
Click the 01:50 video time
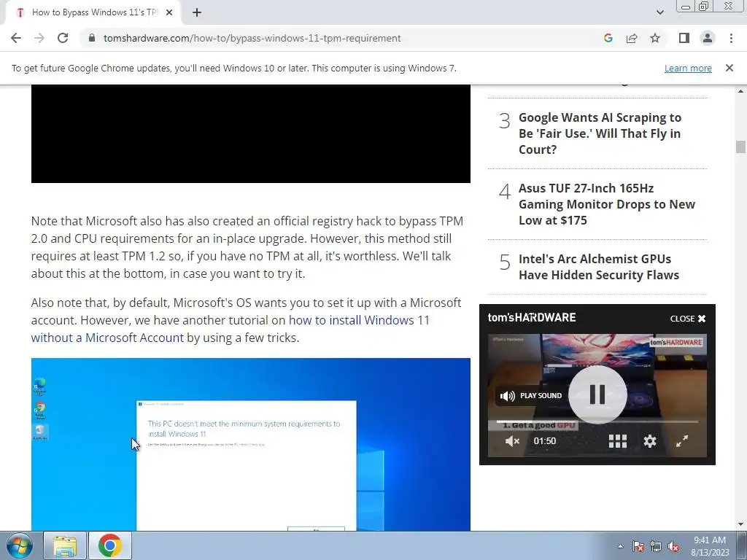click(x=544, y=441)
